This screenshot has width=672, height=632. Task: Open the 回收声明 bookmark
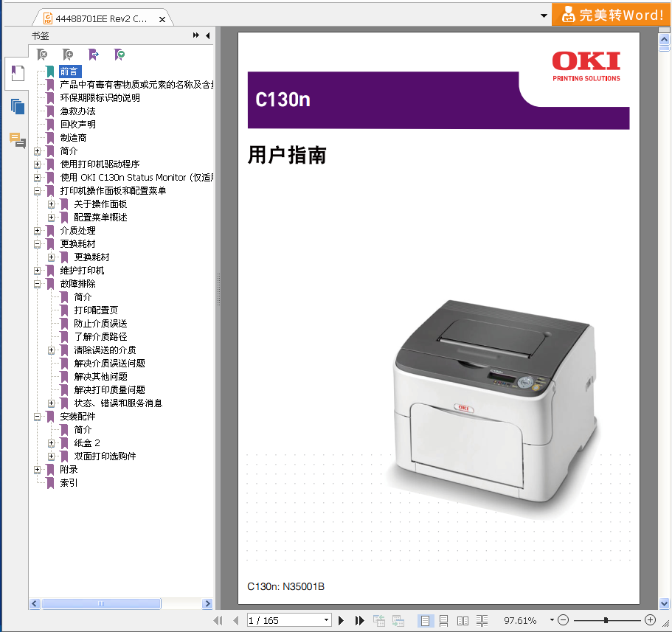pyautogui.click(x=78, y=124)
